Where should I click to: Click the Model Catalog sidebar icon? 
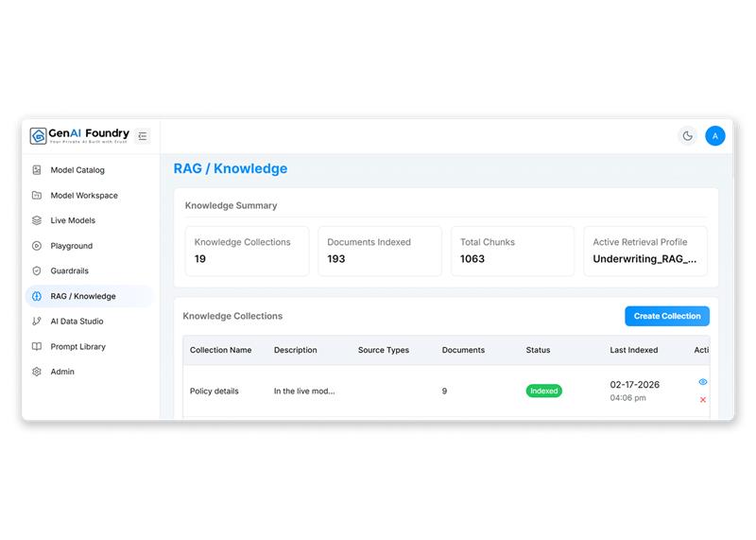coord(37,170)
